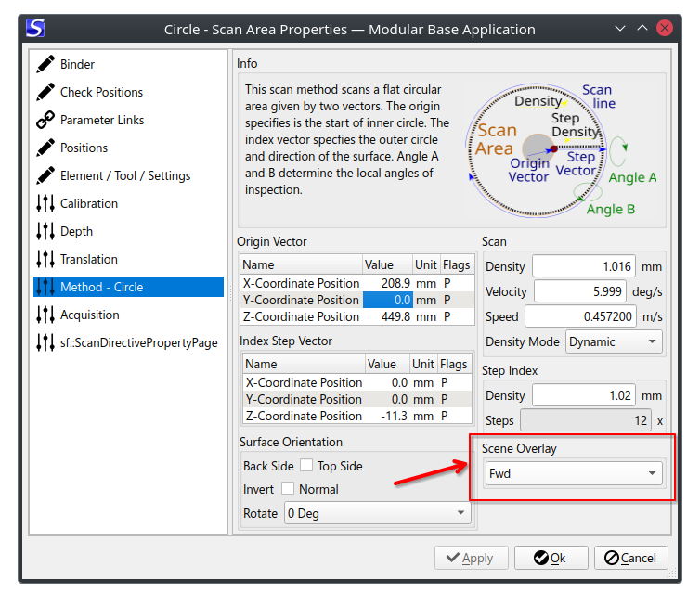
Task: Click the Cancel button
Action: tap(630, 558)
